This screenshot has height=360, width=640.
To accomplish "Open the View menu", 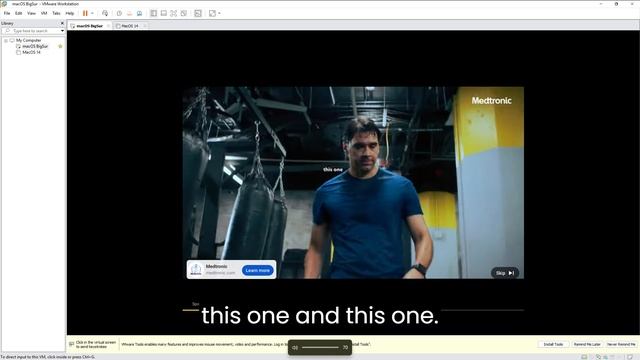I will click(x=31, y=13).
